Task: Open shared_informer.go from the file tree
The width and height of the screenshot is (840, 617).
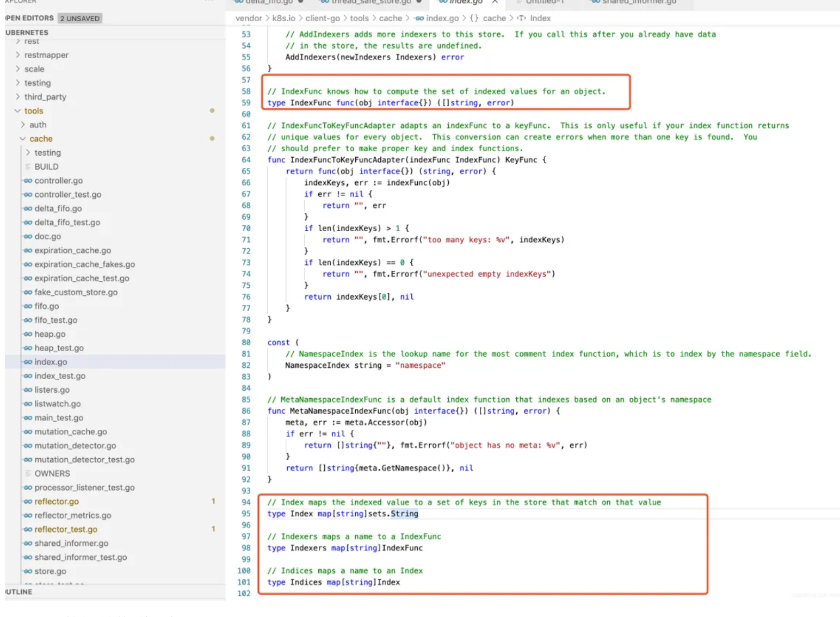Action: (71, 543)
